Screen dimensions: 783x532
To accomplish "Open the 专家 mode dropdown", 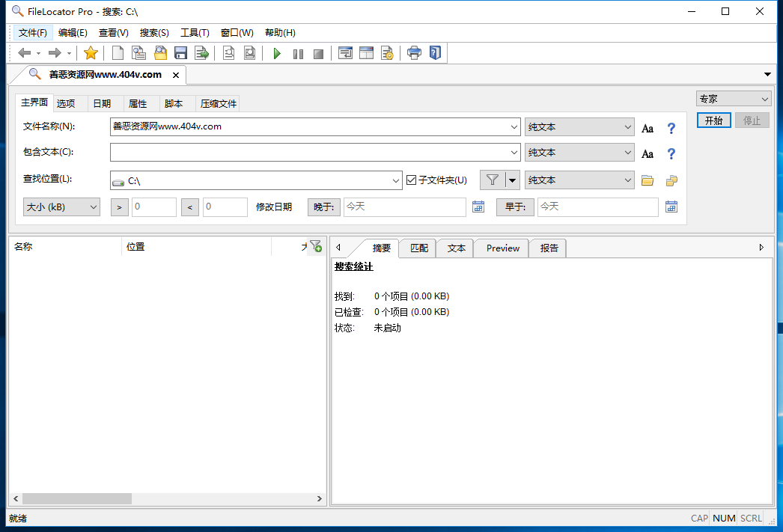I will tap(733, 98).
